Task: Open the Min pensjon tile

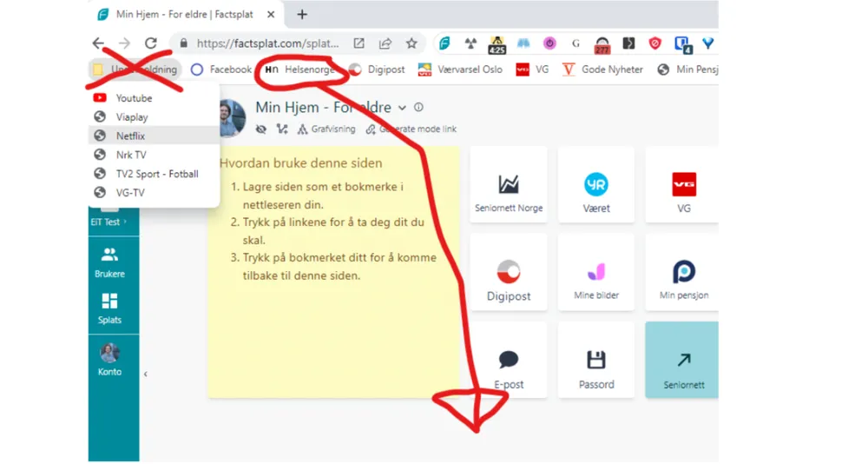Action: (x=684, y=279)
